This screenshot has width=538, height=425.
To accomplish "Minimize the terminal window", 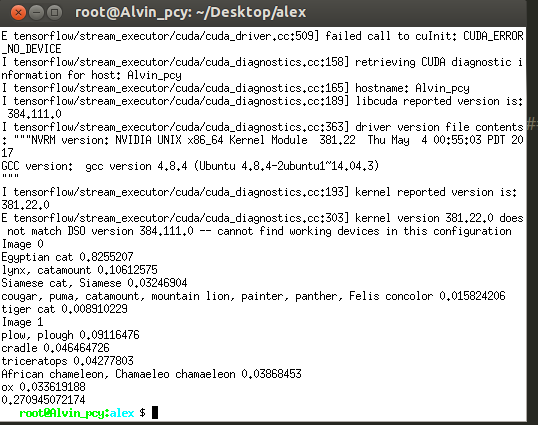I will (x=36, y=13).
